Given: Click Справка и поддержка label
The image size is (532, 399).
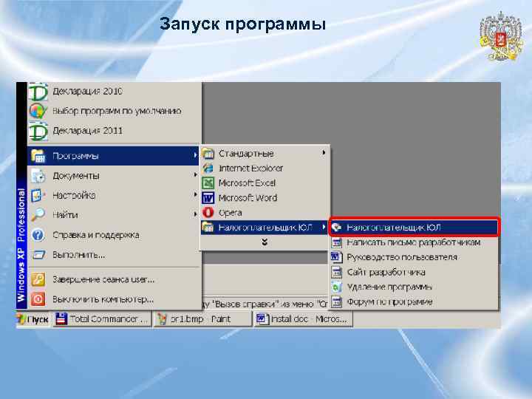Looking at the screenshot, I should [96, 235].
